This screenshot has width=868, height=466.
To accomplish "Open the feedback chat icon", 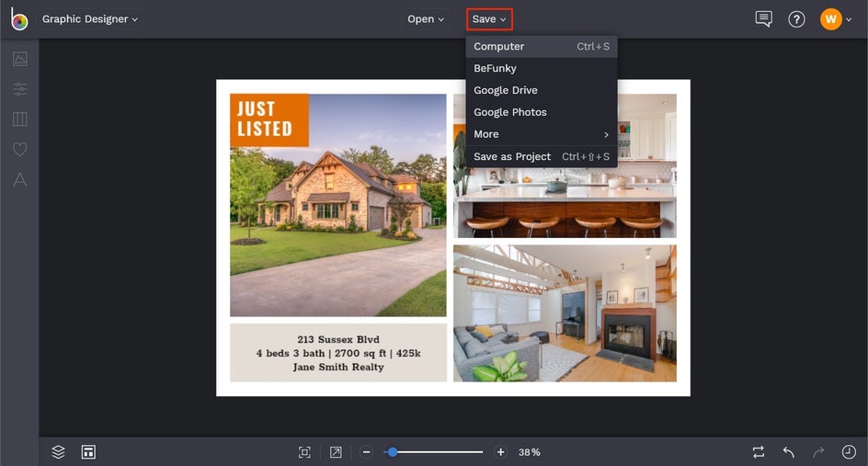I will click(763, 18).
